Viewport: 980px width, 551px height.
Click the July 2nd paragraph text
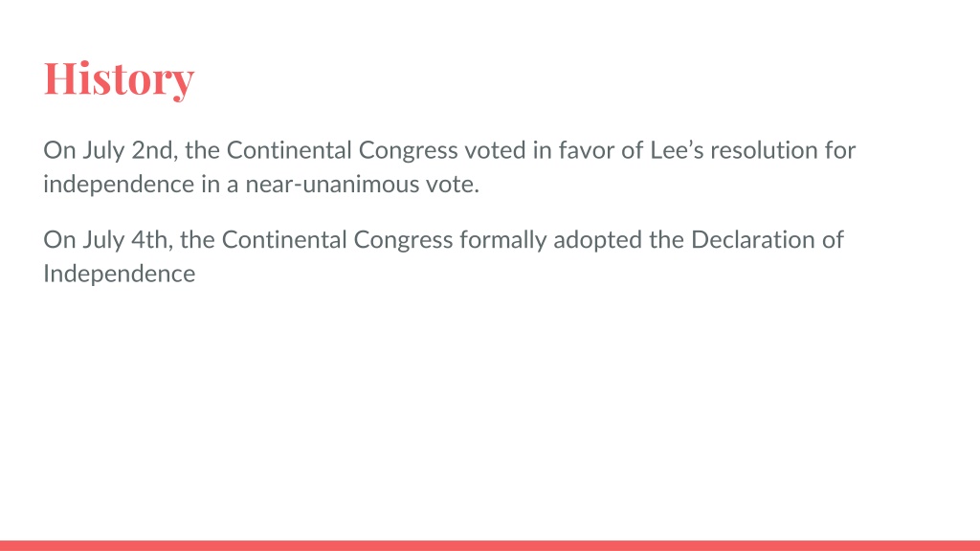coord(450,166)
